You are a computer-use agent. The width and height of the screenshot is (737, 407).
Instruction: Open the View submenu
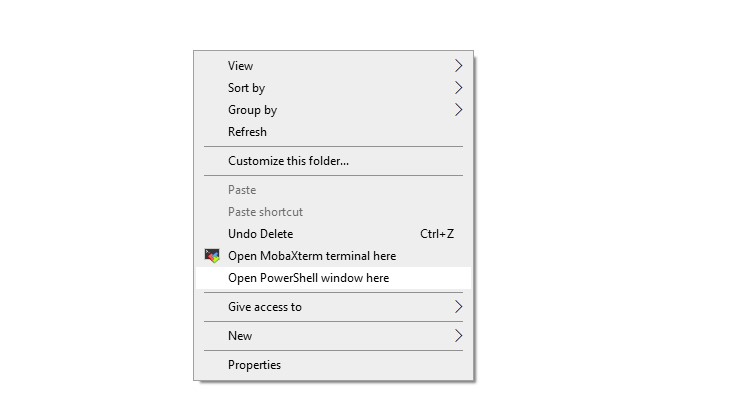pos(241,66)
